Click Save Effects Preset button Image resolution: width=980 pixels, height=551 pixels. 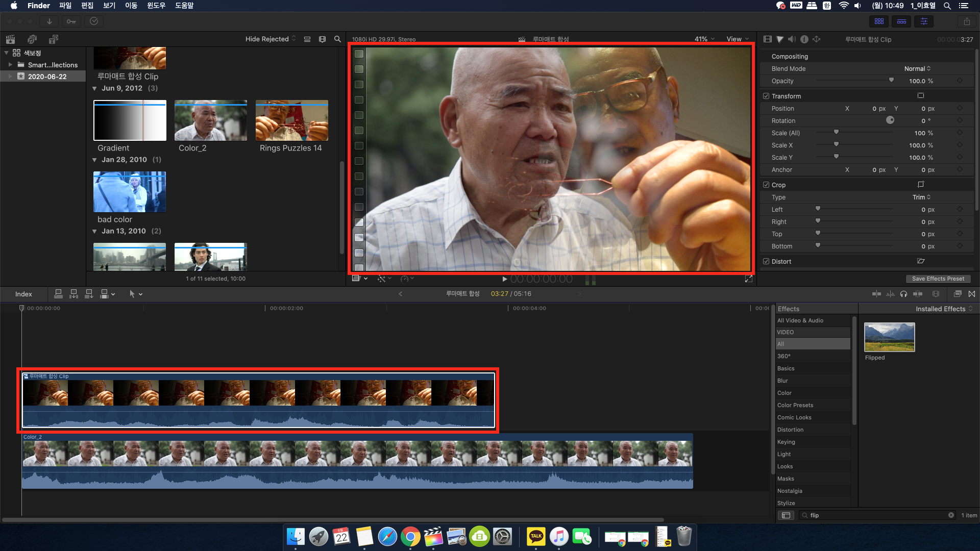pos(938,279)
